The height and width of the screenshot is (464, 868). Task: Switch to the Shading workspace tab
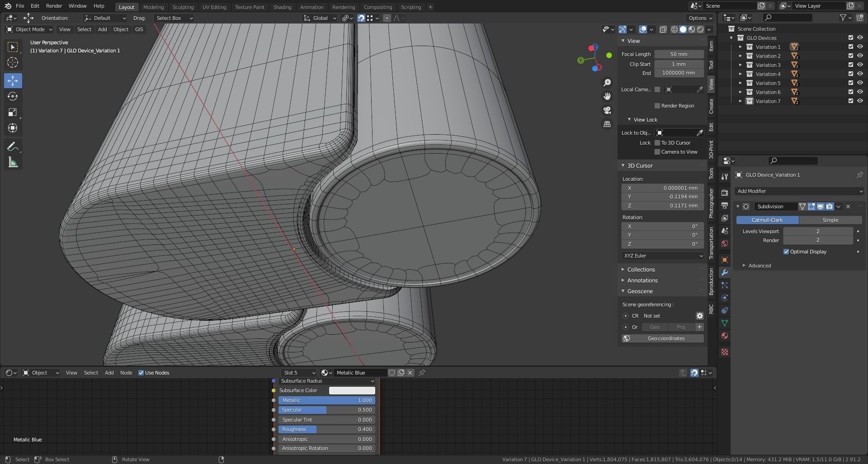(282, 7)
